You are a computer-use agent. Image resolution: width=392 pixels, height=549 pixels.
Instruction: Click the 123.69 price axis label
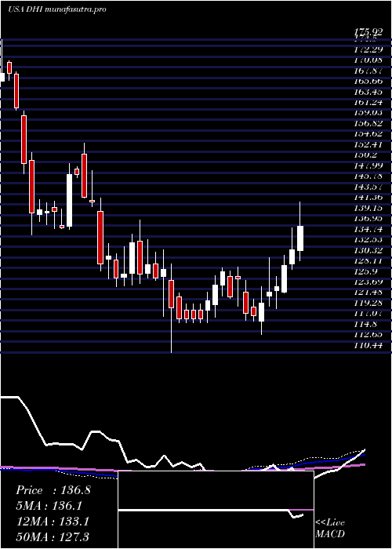[x=368, y=282]
